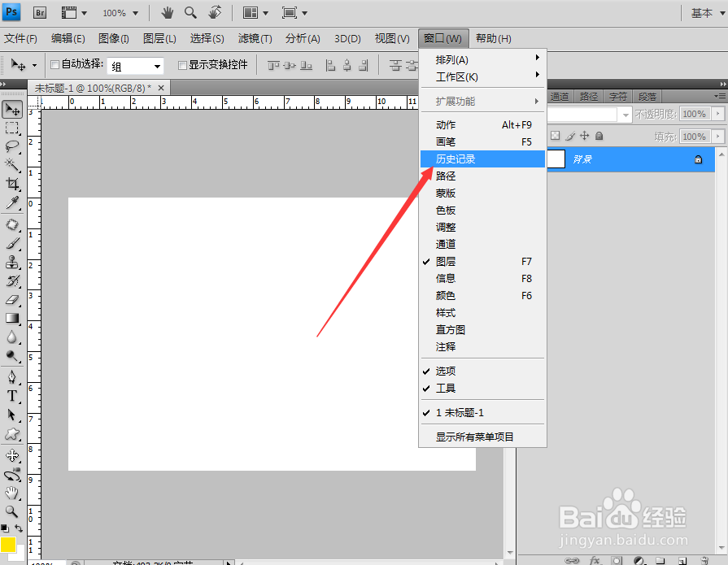Select the Lasso tool
Screen dimensions: 728x565
12,146
